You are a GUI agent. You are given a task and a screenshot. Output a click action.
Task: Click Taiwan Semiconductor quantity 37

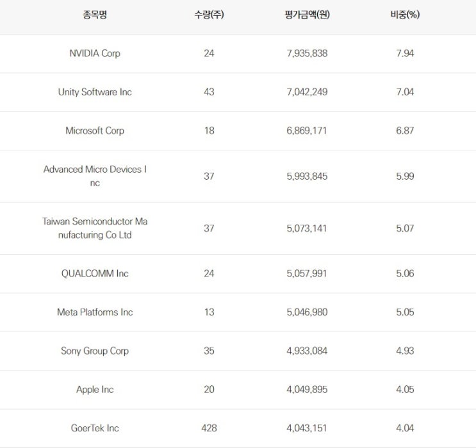pyautogui.click(x=209, y=228)
